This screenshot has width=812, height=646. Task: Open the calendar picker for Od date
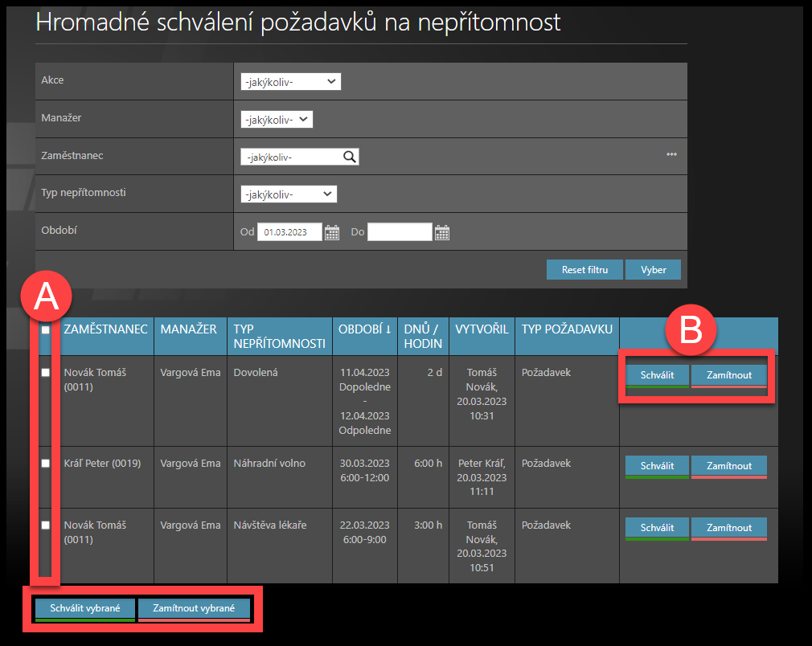point(332,233)
